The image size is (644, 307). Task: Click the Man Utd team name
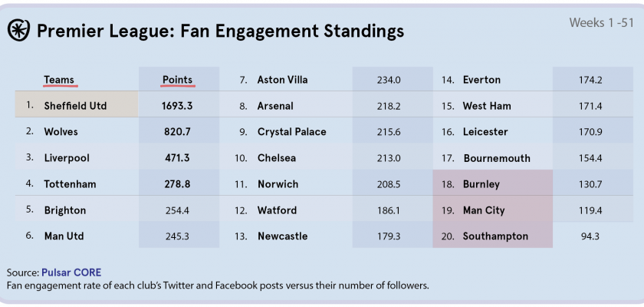pos(65,236)
